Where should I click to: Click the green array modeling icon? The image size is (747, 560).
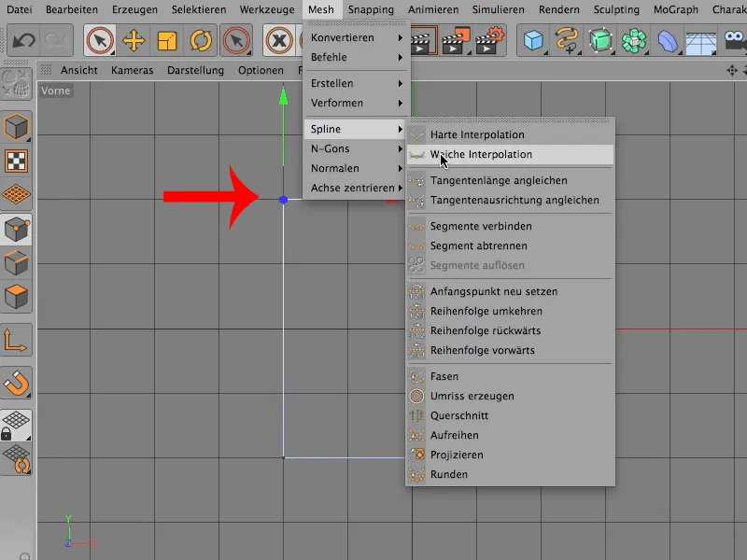[634, 41]
